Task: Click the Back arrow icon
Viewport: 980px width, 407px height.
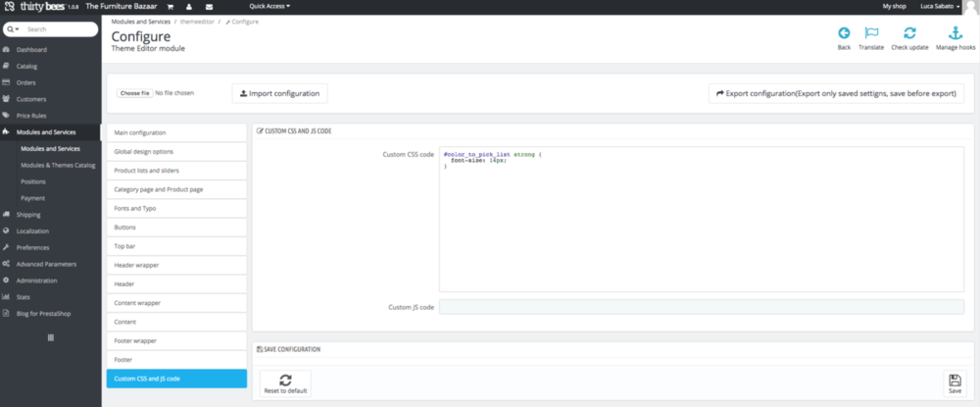Action: coord(844,33)
